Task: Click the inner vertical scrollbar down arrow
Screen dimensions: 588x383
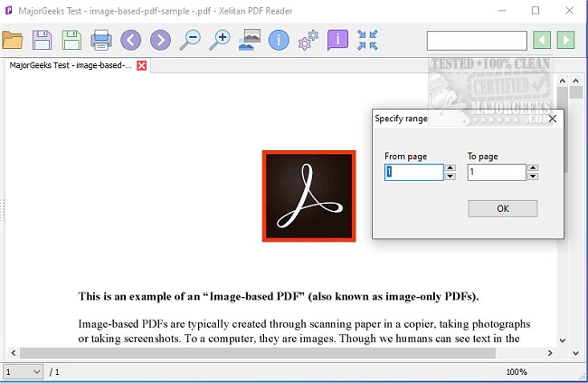Action: 562,340
